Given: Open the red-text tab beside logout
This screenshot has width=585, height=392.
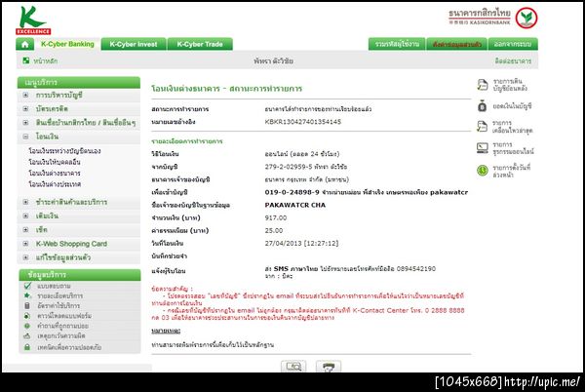Looking at the screenshot, I should (456, 44).
